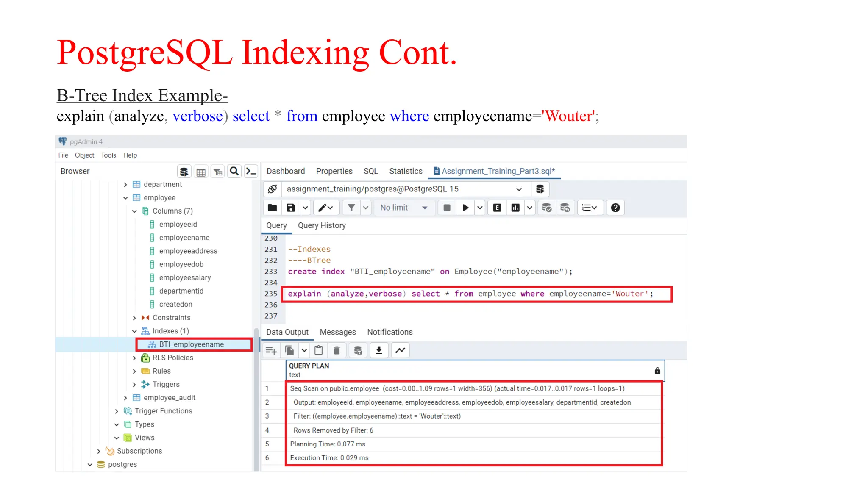This screenshot has width=868, height=488.
Task: Click the Save Data Changes icon
Action: pyautogui.click(x=358, y=350)
